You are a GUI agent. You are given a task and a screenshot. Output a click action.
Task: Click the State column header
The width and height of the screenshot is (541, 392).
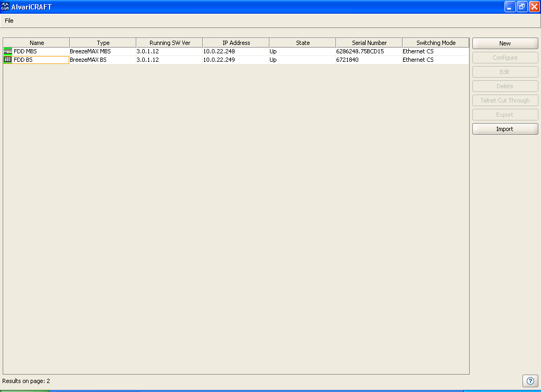[303, 43]
